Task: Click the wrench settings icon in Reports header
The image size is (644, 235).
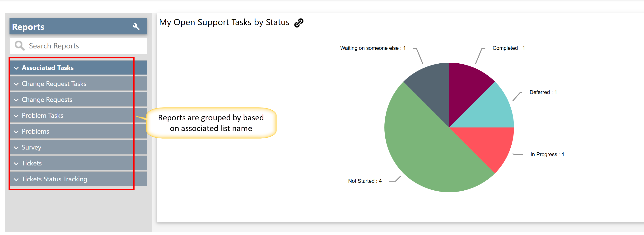Action: (136, 27)
